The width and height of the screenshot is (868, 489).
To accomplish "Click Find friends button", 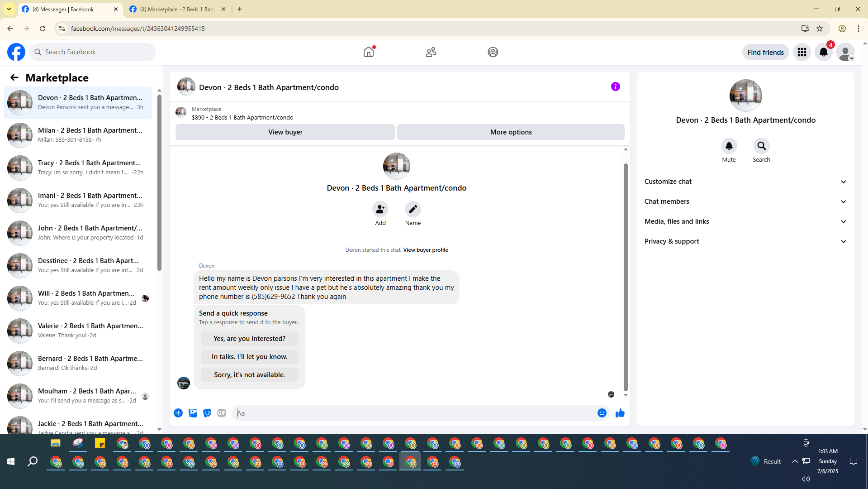I will coord(765,52).
